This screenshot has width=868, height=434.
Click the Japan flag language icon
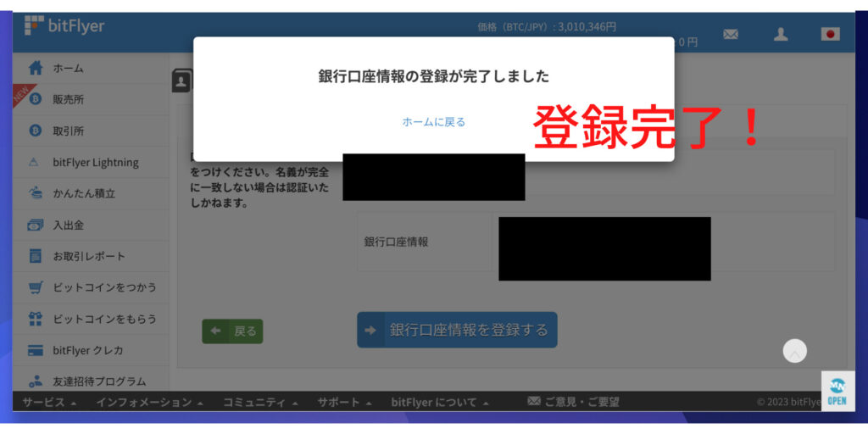pyautogui.click(x=830, y=34)
